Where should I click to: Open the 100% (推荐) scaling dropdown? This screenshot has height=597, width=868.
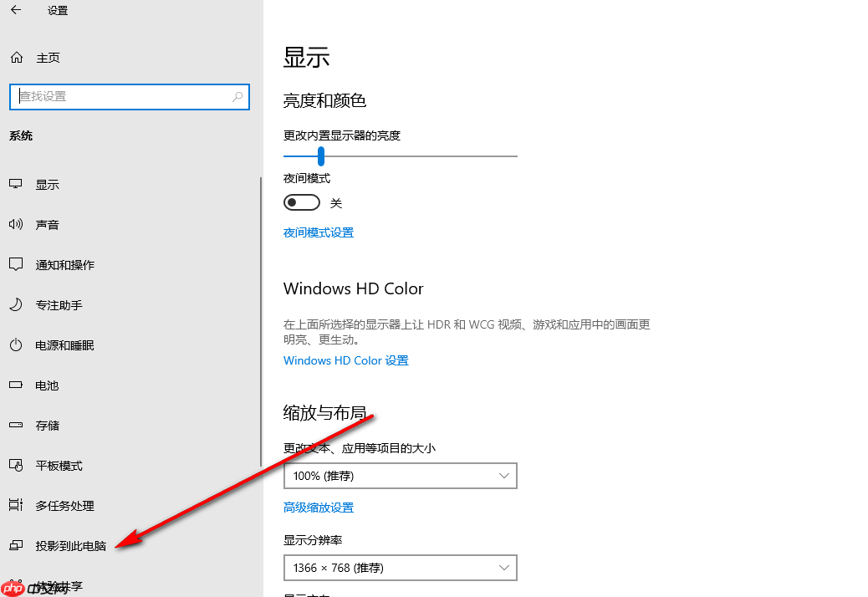[400, 475]
